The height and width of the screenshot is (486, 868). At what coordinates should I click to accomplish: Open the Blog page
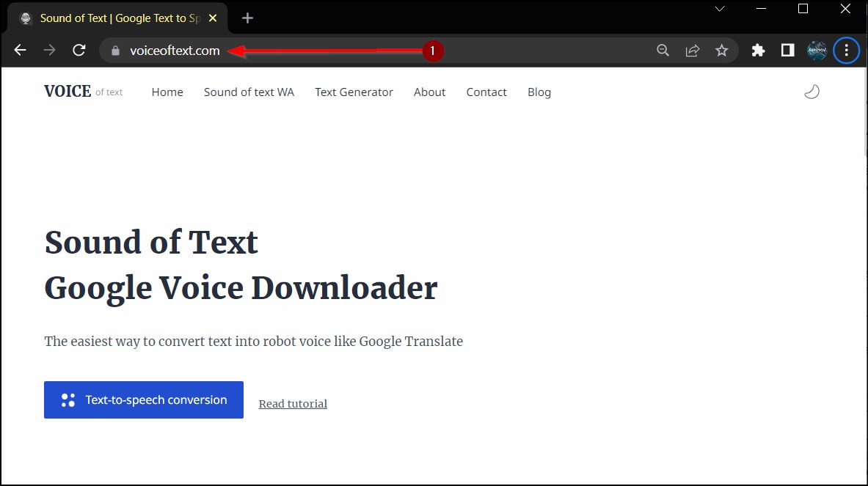pos(539,92)
